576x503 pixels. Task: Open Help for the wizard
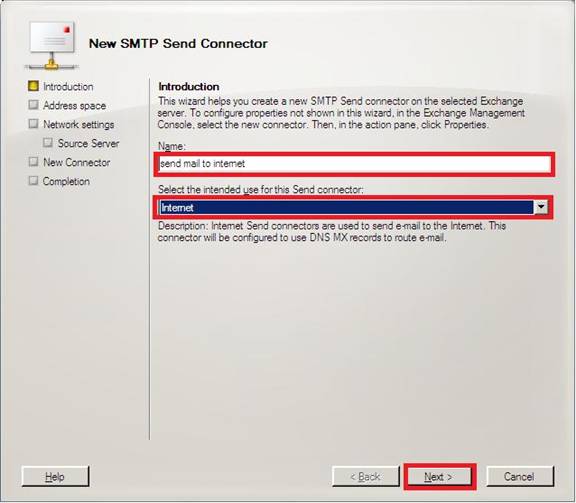[55, 477]
